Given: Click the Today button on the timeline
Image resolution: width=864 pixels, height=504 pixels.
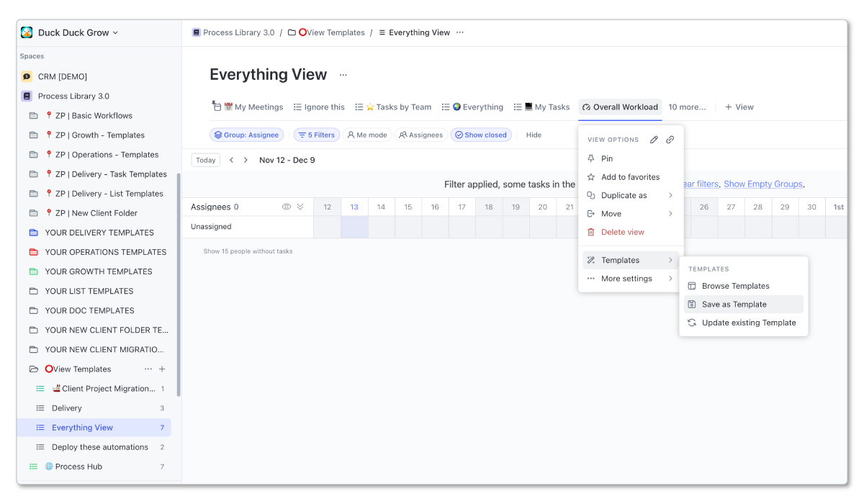Looking at the screenshot, I should click(205, 160).
